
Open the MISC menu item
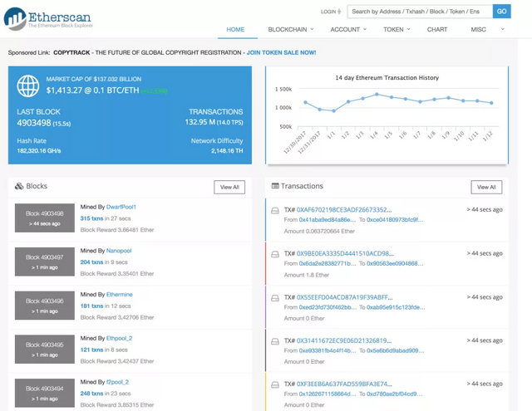point(479,30)
